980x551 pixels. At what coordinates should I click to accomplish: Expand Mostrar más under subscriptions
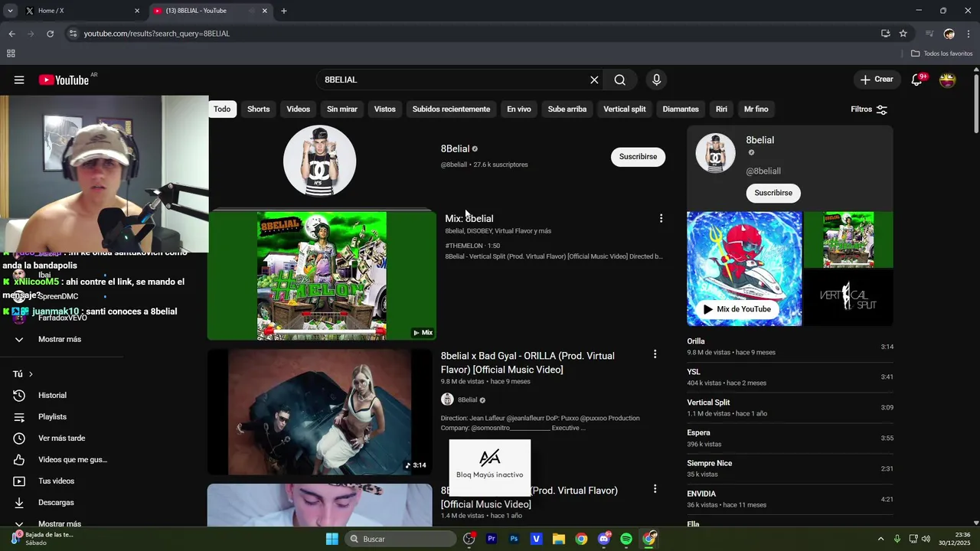(61, 339)
